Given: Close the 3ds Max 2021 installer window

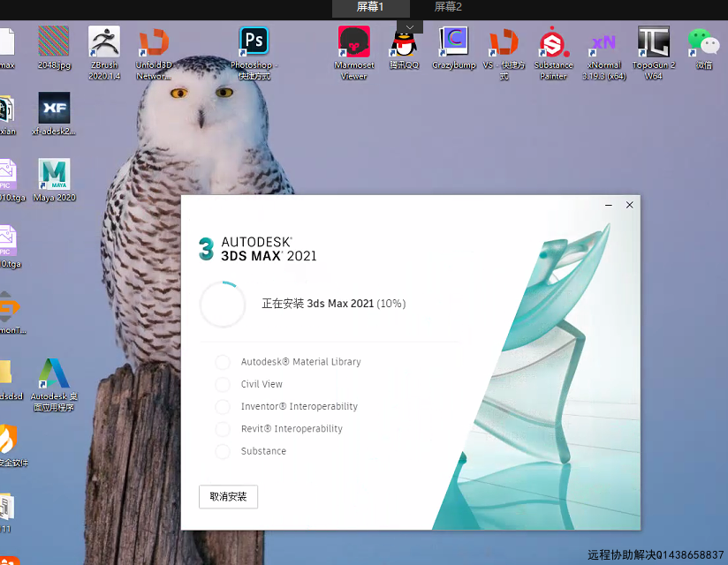Looking at the screenshot, I should click(x=630, y=205).
